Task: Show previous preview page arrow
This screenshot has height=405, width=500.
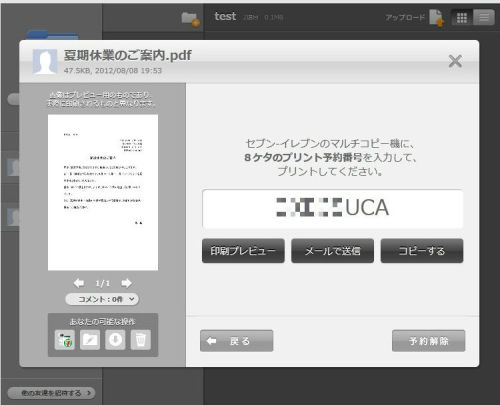Action: click(79, 283)
